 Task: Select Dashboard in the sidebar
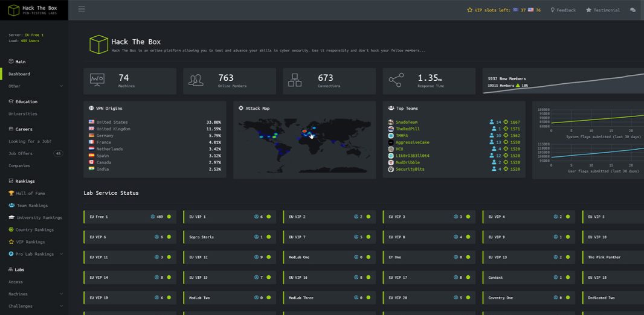(x=19, y=74)
